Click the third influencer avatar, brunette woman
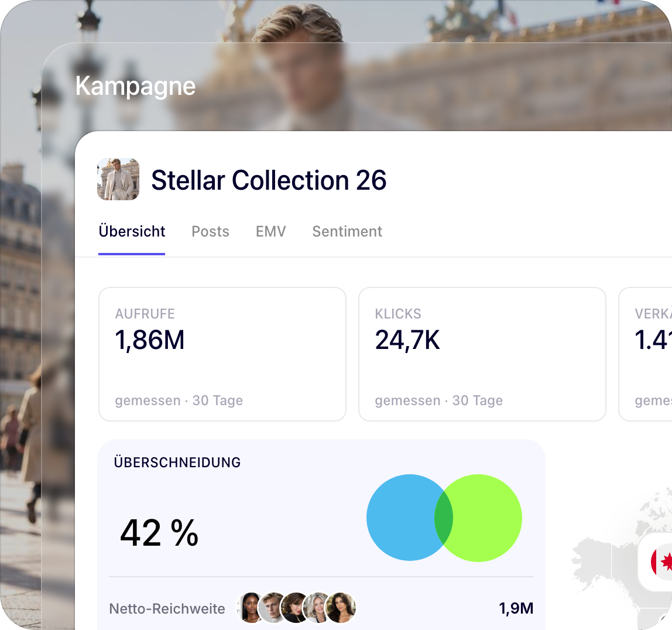The image size is (672, 630). [x=294, y=608]
